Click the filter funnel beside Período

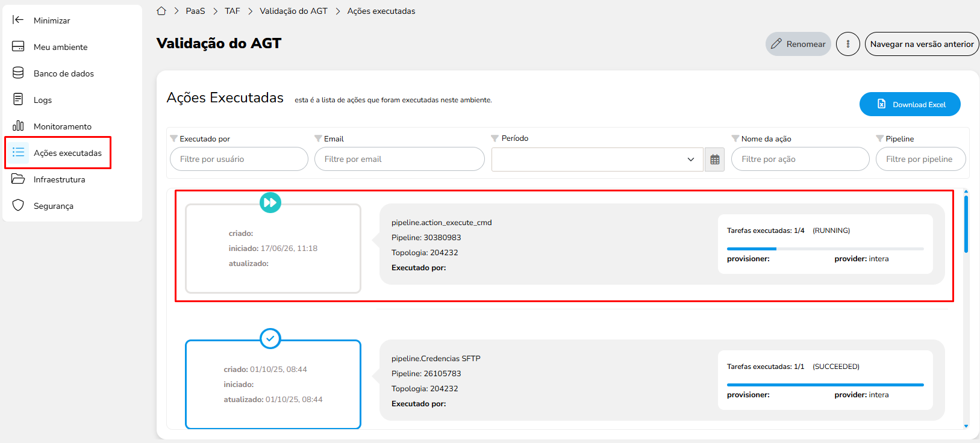[x=495, y=138]
